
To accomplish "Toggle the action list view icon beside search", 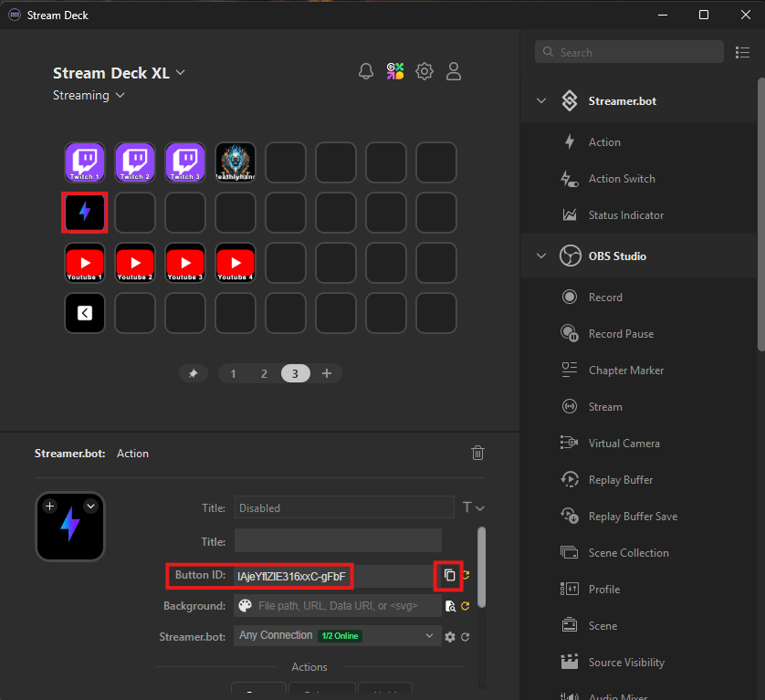I will click(x=742, y=53).
